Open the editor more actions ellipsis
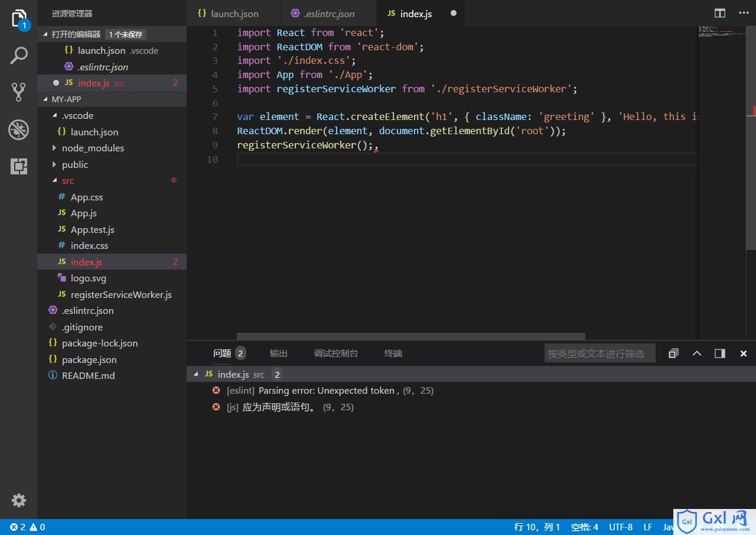 tap(744, 13)
